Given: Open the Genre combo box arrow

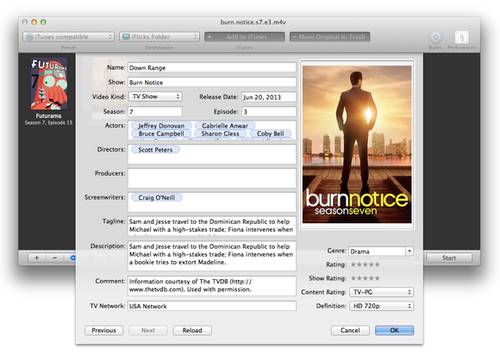Looking at the screenshot, I should click(409, 251).
